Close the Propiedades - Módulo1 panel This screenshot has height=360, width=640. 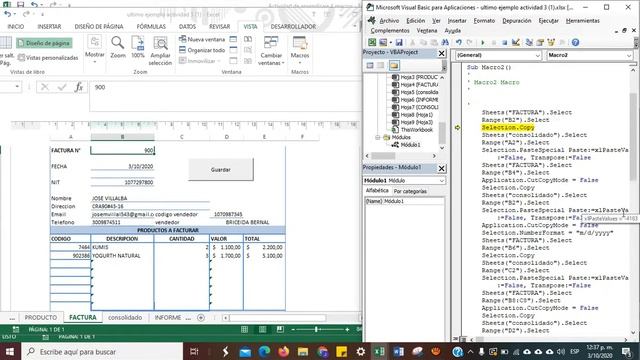[442, 168]
